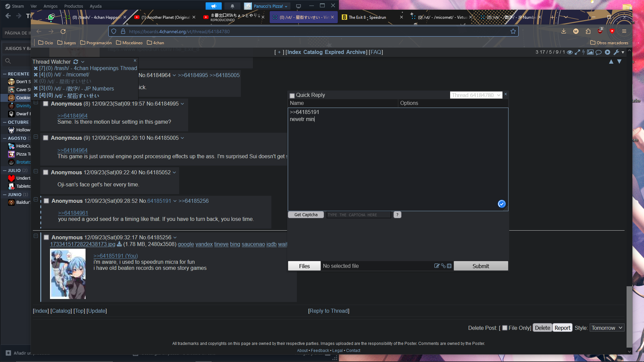Click download icon next to the jpg filename

pyautogui.click(x=119, y=244)
